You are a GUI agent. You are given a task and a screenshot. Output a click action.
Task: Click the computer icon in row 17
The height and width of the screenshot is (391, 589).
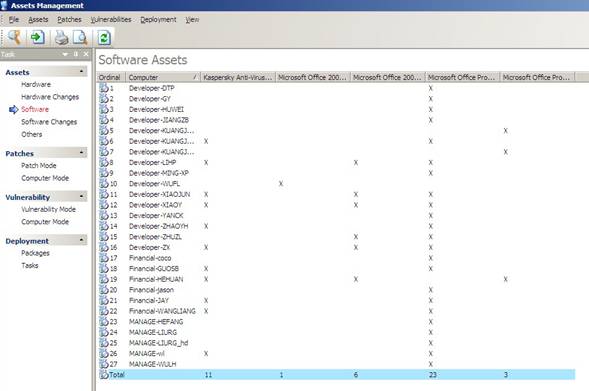coord(104,258)
